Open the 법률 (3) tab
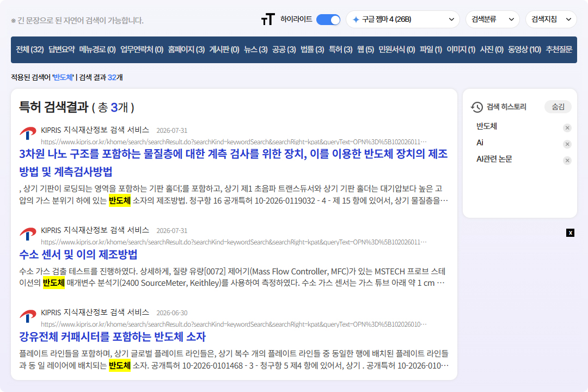Image resolution: width=588 pixels, height=392 pixels. 313,50
